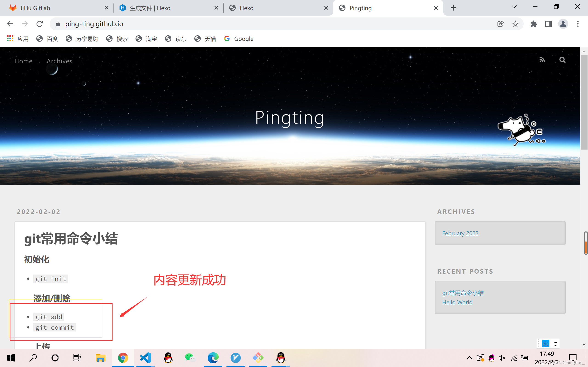Screen dimensions: 588x367
Task: Open the Hello World recent post
Action: coord(457,302)
